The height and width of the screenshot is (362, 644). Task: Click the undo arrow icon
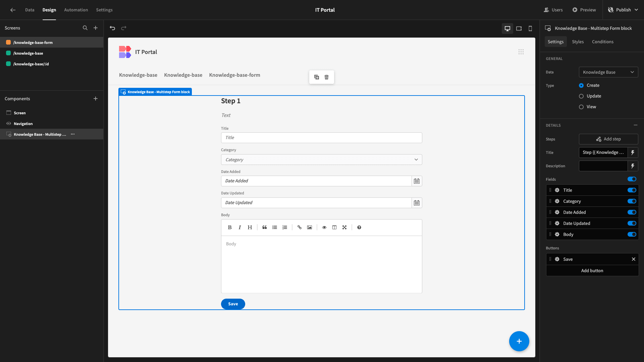click(112, 28)
